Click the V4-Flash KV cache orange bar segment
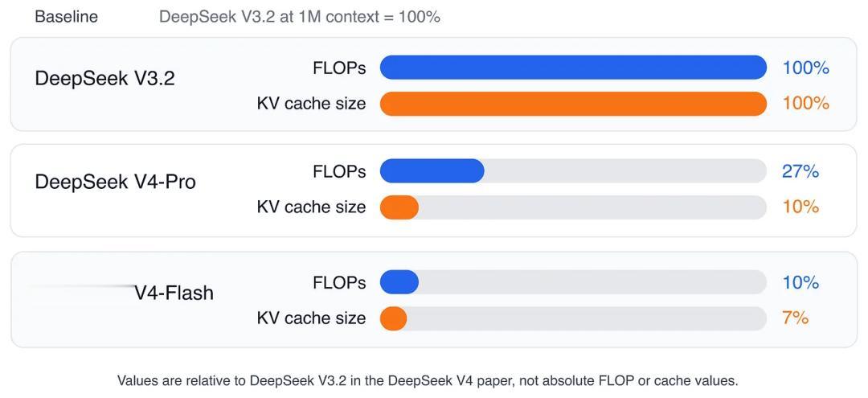Viewport: 868px width, 398px height. [x=394, y=318]
